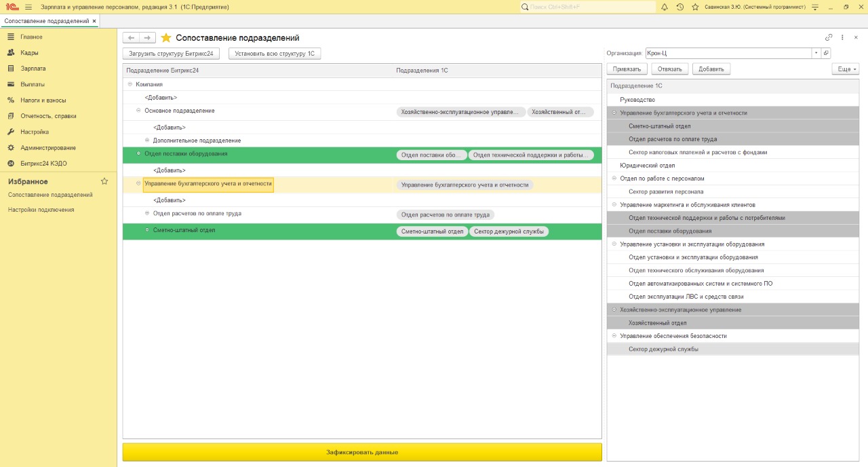
Task: Click the user name Савинская З.Ю.
Action: [x=755, y=7]
